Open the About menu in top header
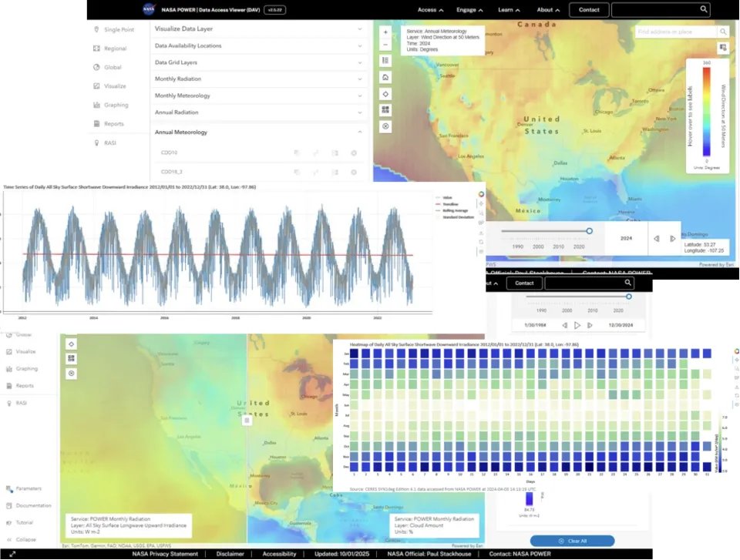Image resolution: width=740 pixels, height=560 pixels. (548, 10)
